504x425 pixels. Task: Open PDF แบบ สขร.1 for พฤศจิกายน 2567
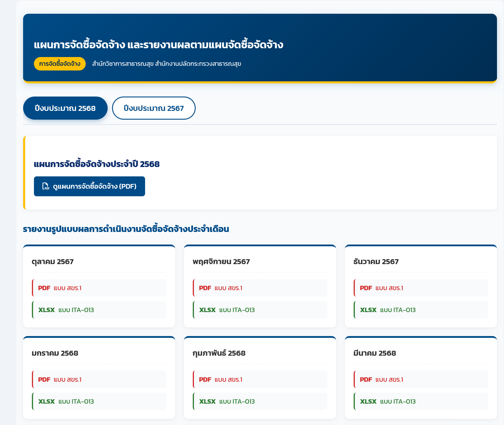(x=260, y=288)
